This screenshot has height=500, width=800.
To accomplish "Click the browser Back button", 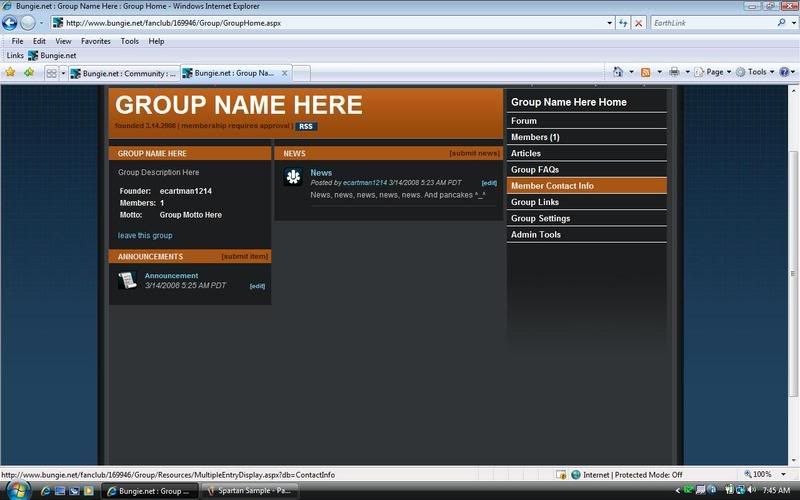I will coord(11,22).
